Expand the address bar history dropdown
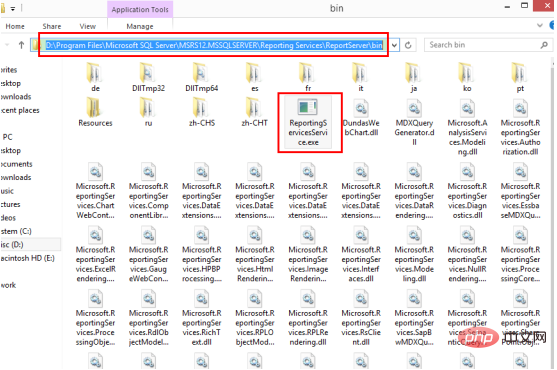This screenshot has width=557, height=370. [x=394, y=45]
